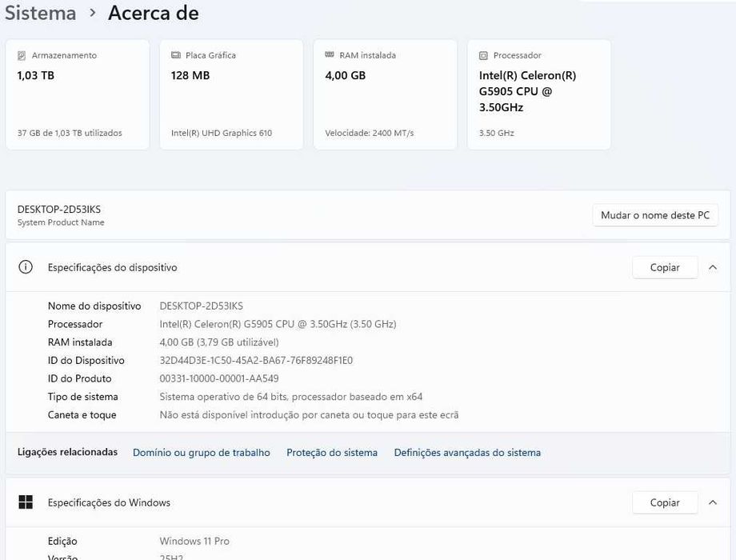This screenshot has width=736, height=560.
Task: Open Proteção do sistema link
Action: pyautogui.click(x=332, y=453)
